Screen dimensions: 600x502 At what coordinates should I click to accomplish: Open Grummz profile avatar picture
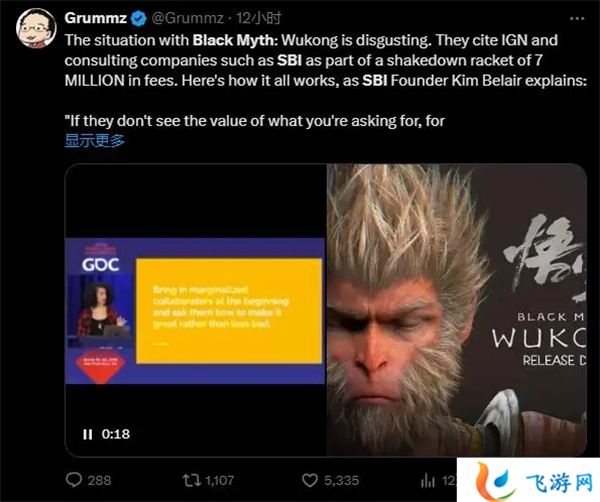pyautogui.click(x=36, y=28)
